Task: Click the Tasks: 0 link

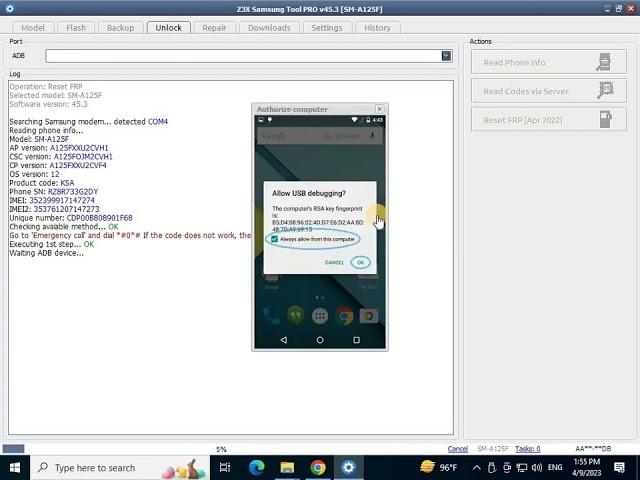Action: point(528,449)
